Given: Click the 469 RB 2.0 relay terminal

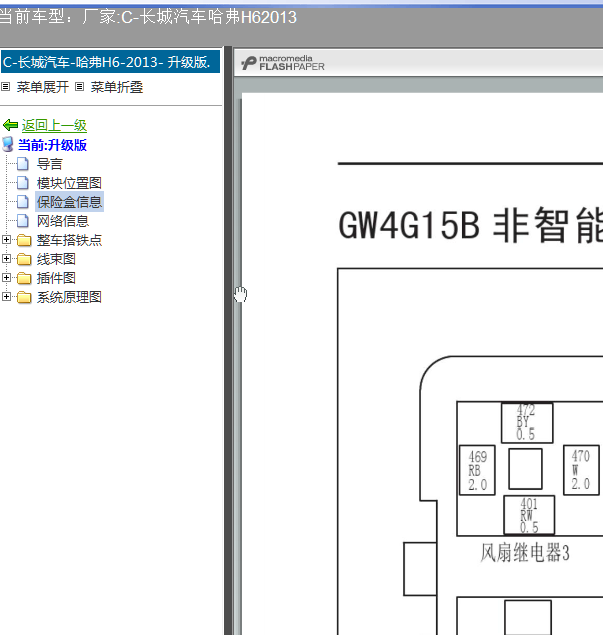Looking at the screenshot, I should [x=477, y=470].
